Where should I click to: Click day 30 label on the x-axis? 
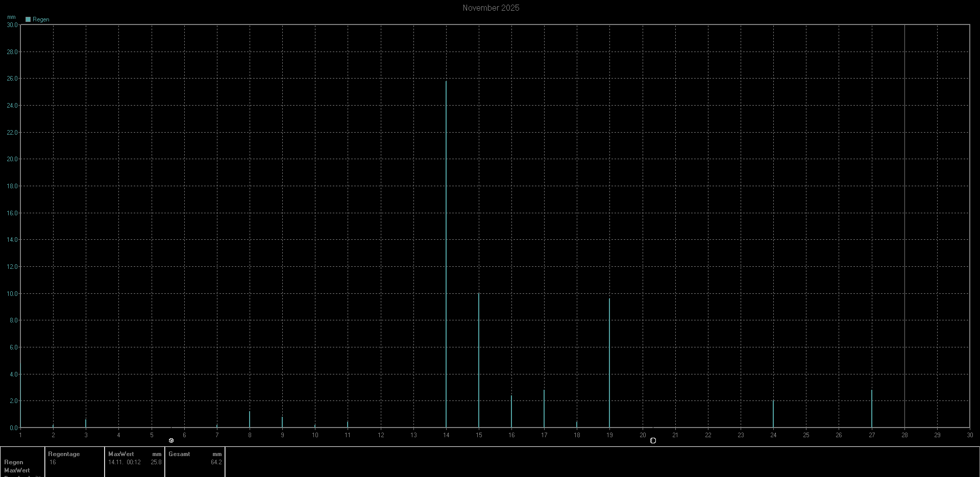969,435
